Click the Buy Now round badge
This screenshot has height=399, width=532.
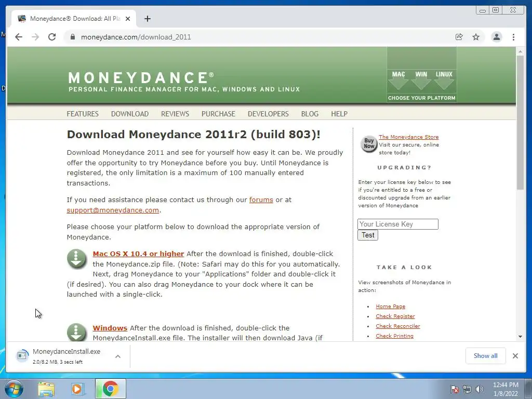click(369, 143)
